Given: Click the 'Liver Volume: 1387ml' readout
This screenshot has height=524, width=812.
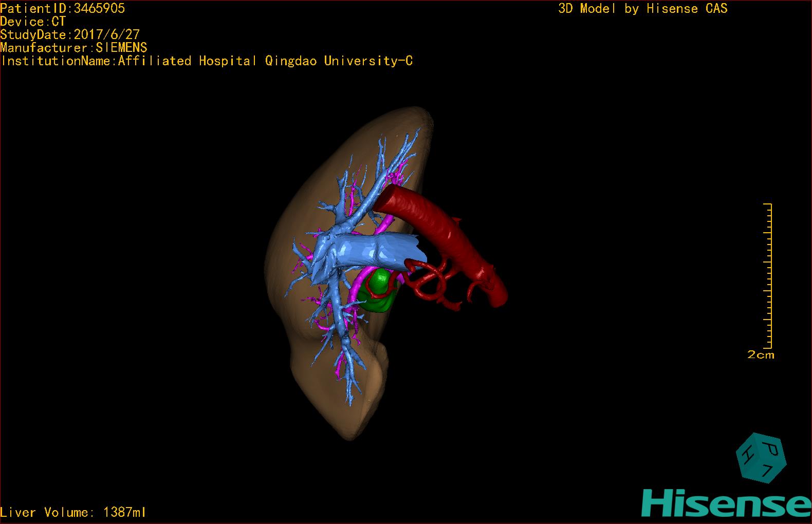Looking at the screenshot, I should [x=73, y=512].
